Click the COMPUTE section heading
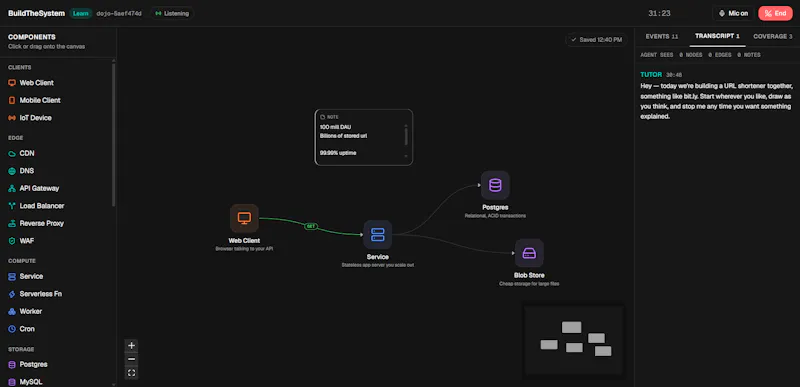This screenshot has height=387, width=800. click(x=22, y=261)
